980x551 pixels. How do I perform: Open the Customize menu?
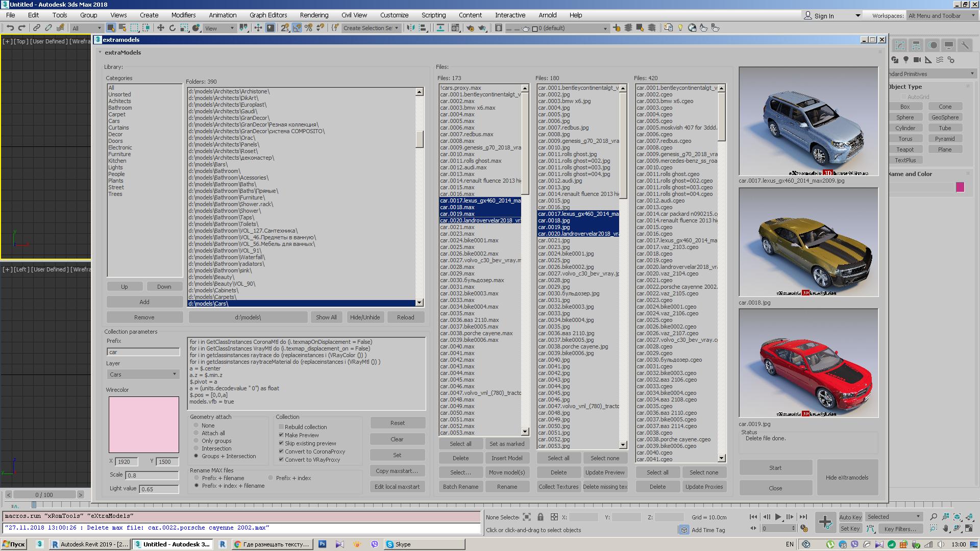pos(394,15)
